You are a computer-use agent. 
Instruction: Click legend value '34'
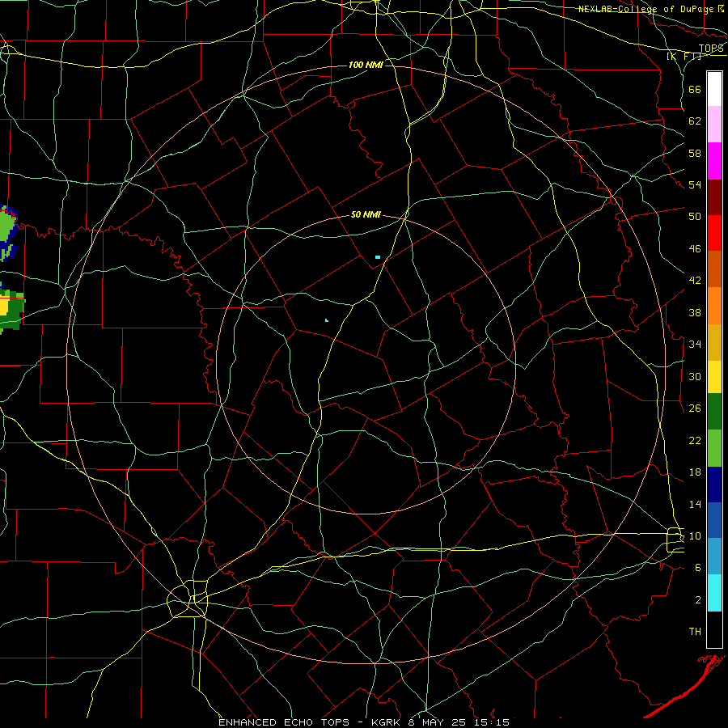pyautogui.click(x=695, y=345)
